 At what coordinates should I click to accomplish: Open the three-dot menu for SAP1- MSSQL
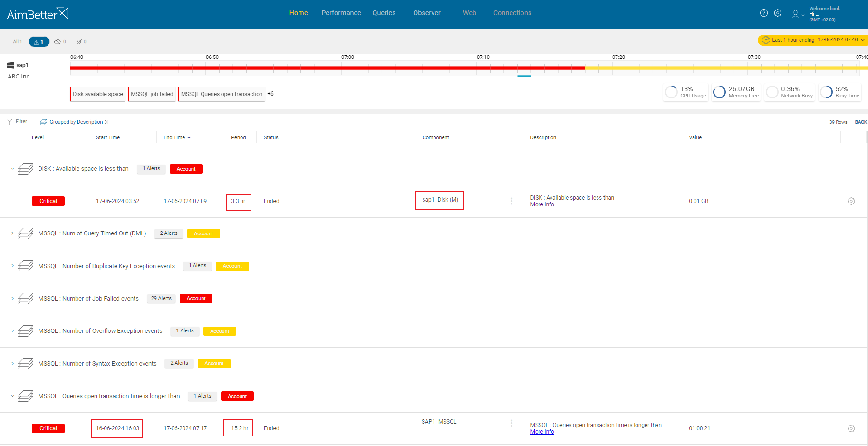click(x=511, y=423)
